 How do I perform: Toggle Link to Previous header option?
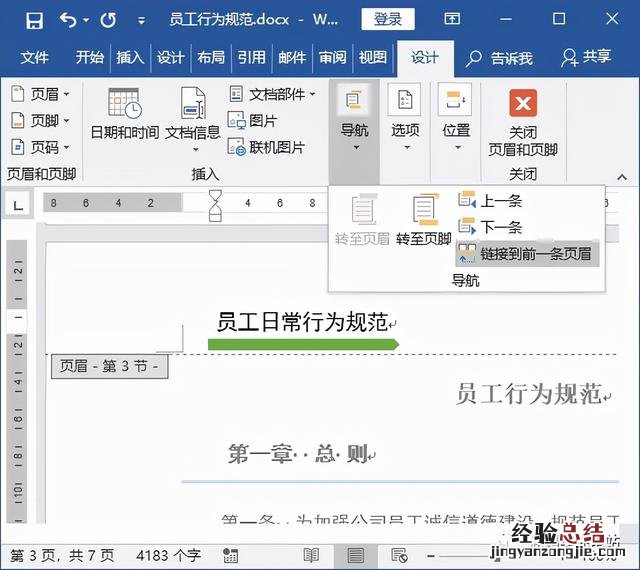(526, 253)
